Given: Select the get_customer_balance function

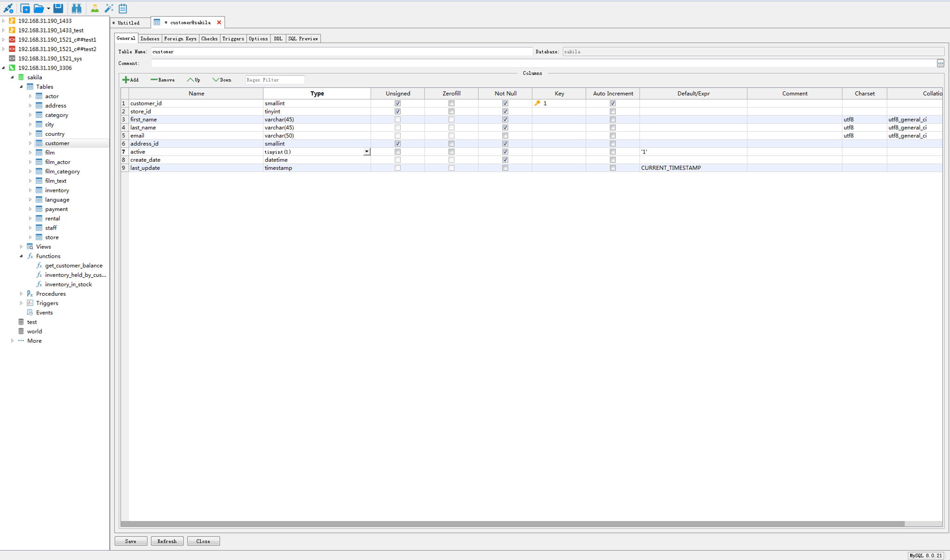Looking at the screenshot, I should point(74,265).
